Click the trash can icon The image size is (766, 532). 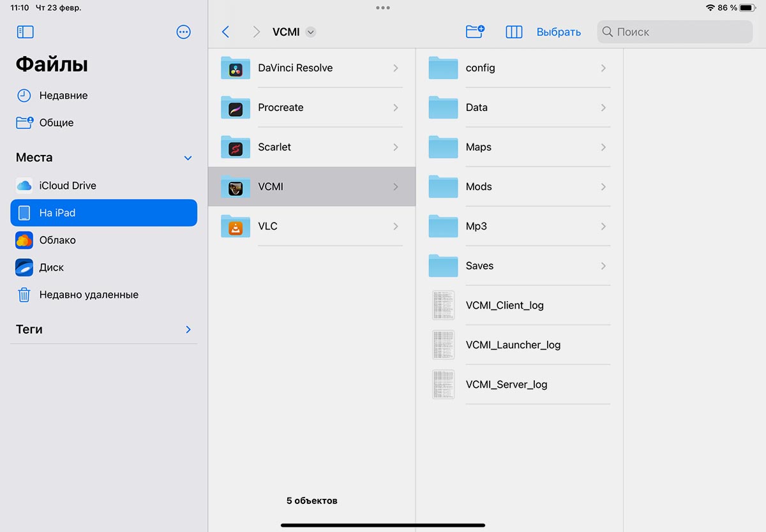(x=24, y=295)
